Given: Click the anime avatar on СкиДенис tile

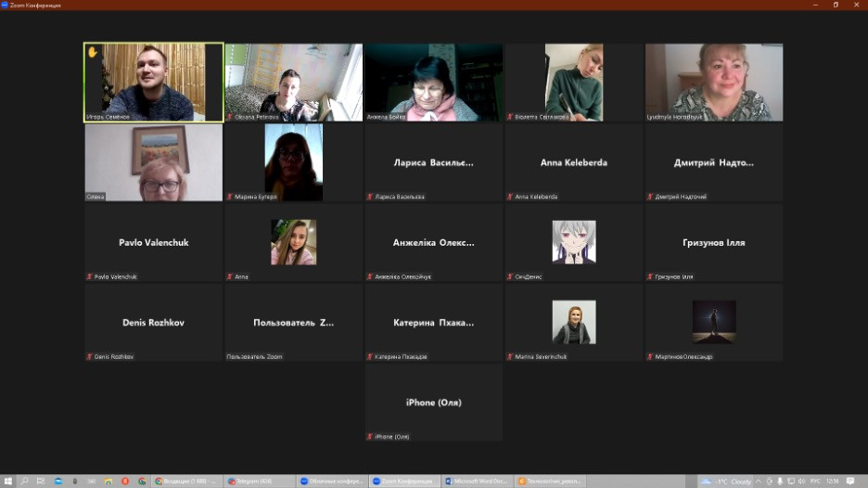Looking at the screenshot, I should (574, 241).
